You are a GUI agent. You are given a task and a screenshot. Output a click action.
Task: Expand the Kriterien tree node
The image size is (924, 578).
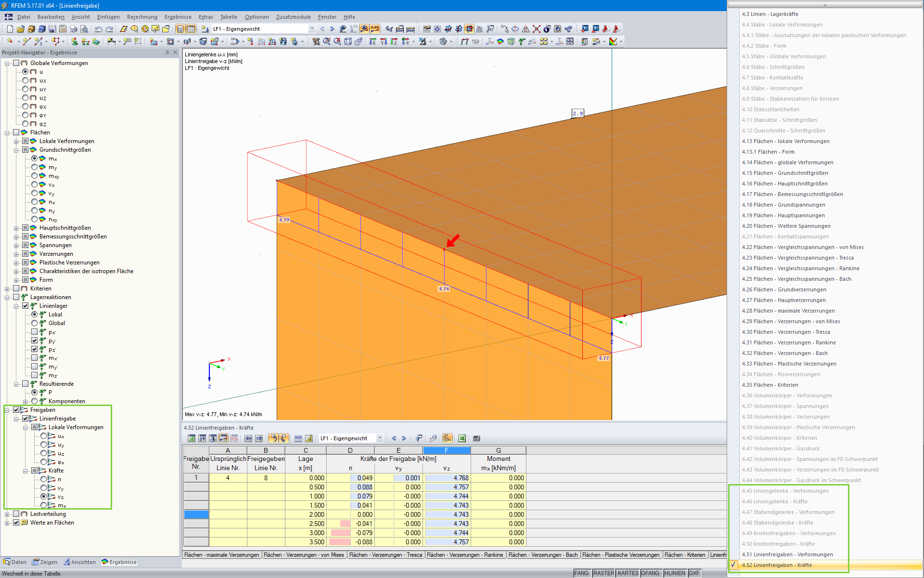point(7,289)
